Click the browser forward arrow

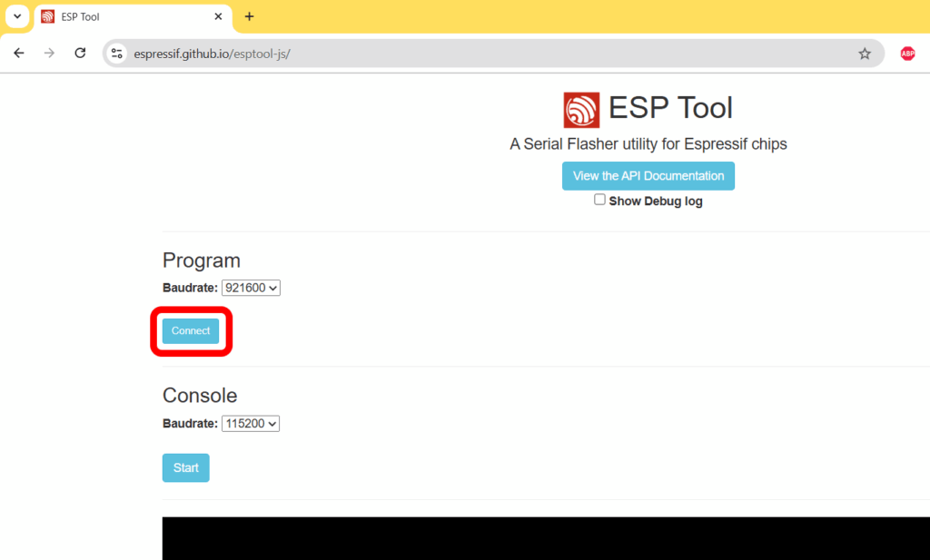click(49, 54)
